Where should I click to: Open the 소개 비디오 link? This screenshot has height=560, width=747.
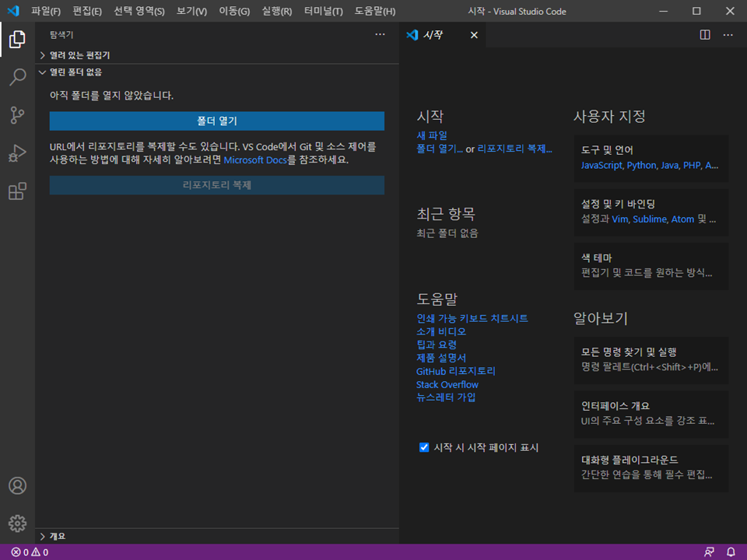click(x=441, y=331)
